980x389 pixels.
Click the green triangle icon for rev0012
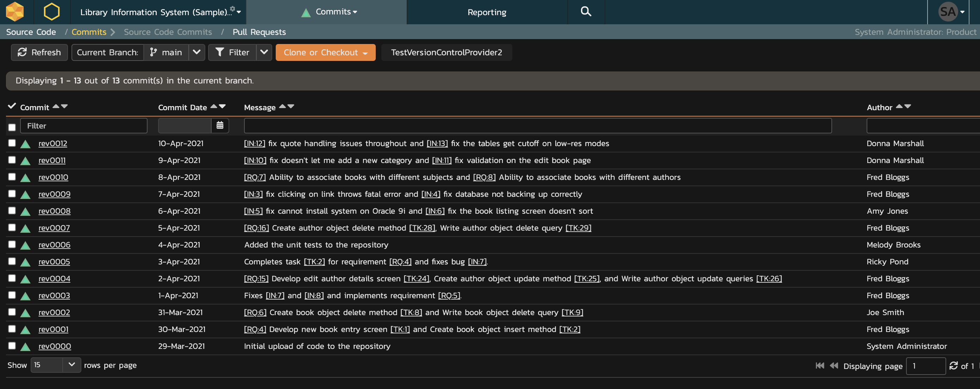click(25, 144)
